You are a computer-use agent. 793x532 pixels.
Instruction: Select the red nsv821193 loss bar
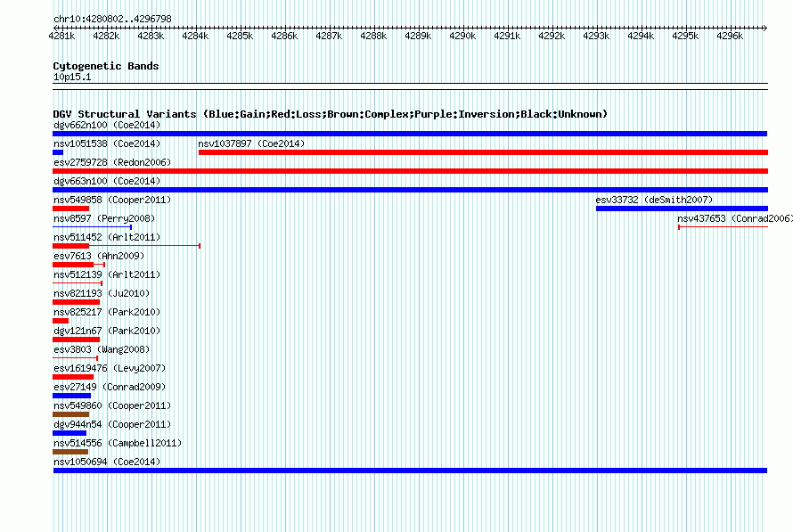pos(76,302)
